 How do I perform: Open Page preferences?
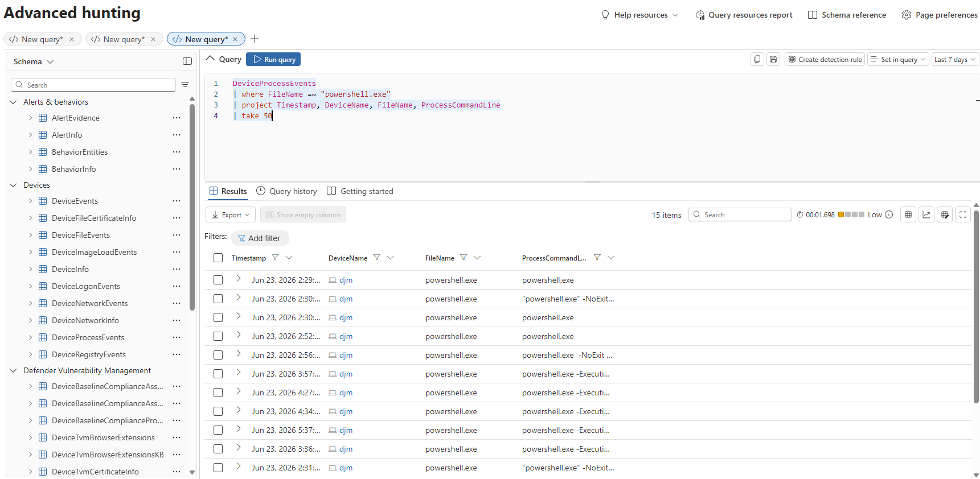point(940,15)
